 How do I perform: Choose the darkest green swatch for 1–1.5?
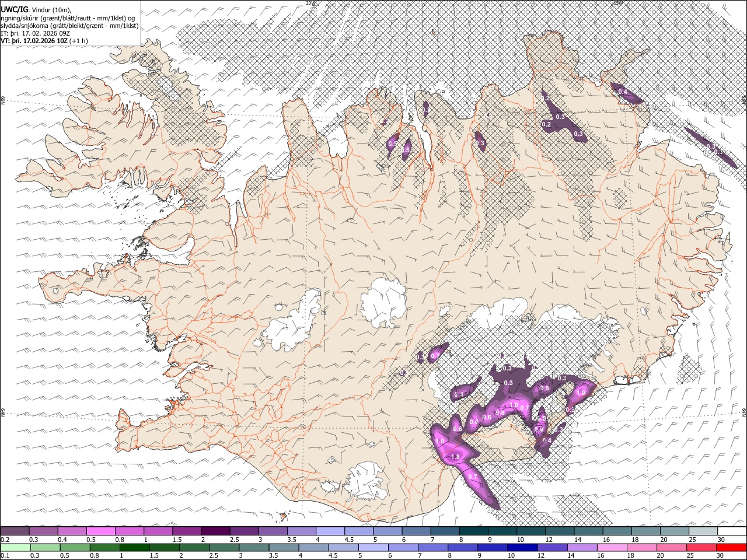(x=134, y=547)
